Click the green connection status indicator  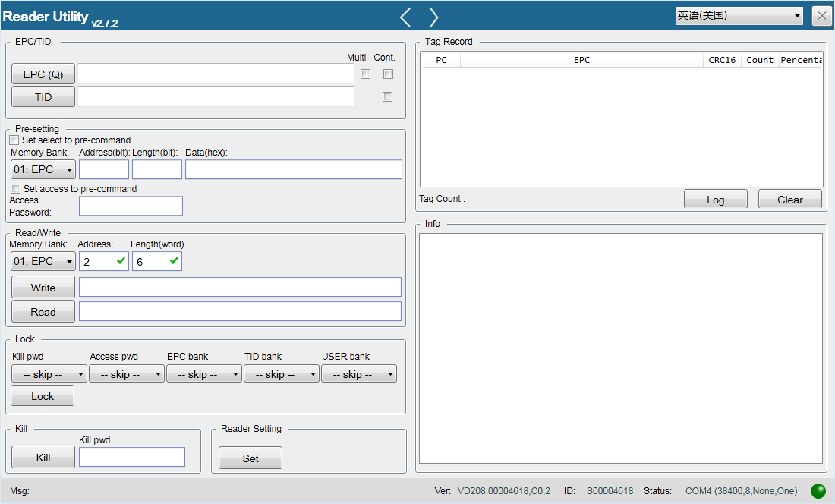(818, 490)
